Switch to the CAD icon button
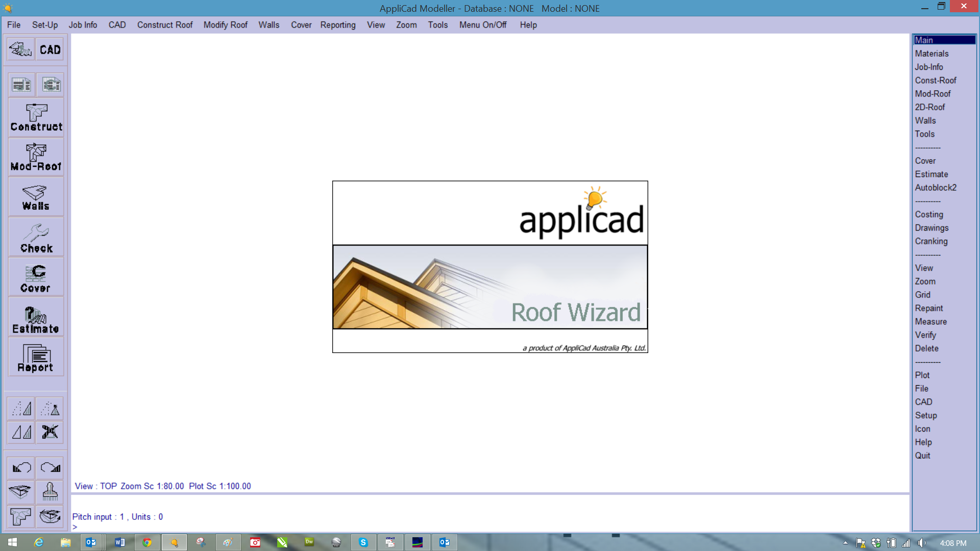The image size is (980, 551). [50, 49]
